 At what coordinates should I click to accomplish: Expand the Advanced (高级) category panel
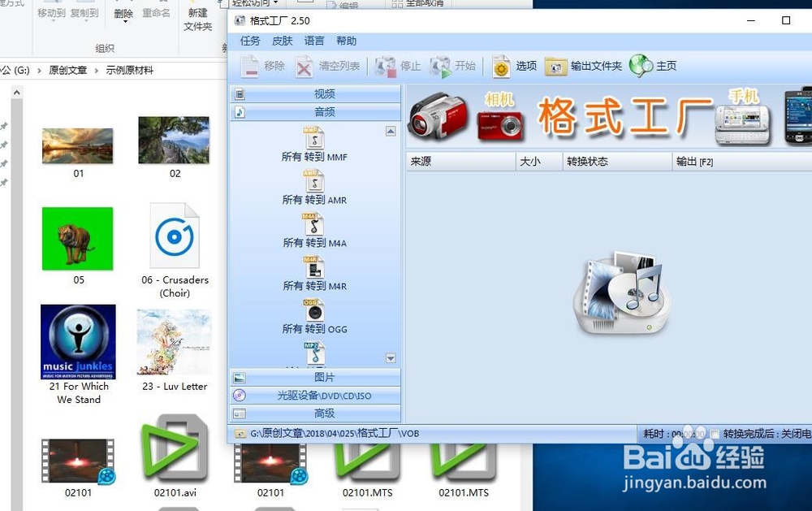[315, 414]
